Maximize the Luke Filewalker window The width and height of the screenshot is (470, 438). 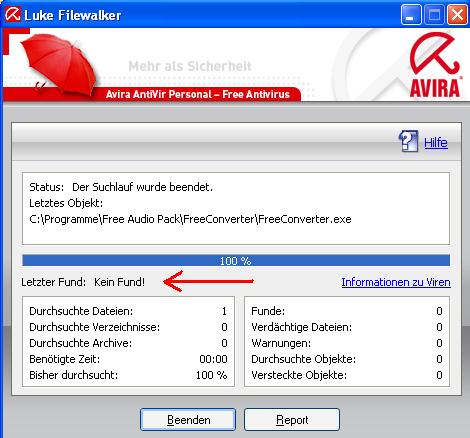434,15
